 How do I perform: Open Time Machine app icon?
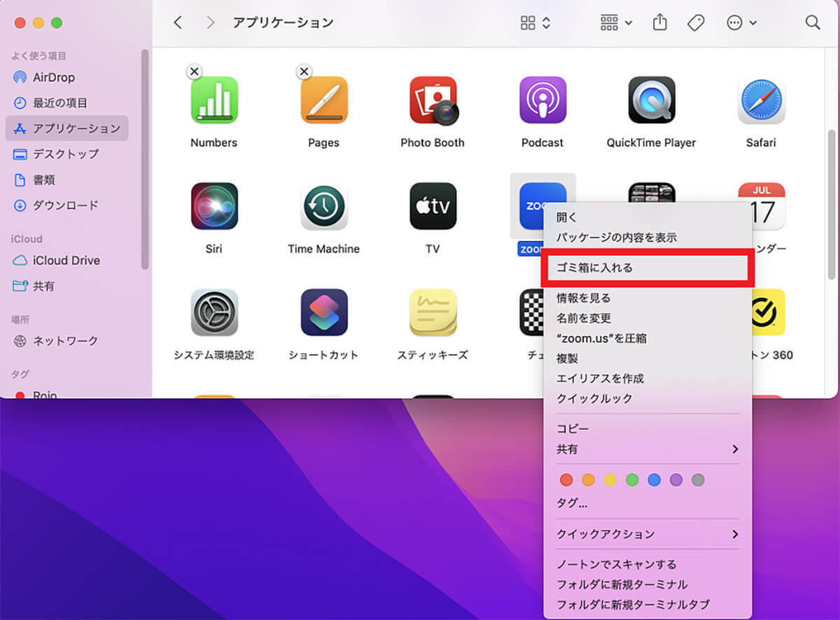tap(323, 206)
